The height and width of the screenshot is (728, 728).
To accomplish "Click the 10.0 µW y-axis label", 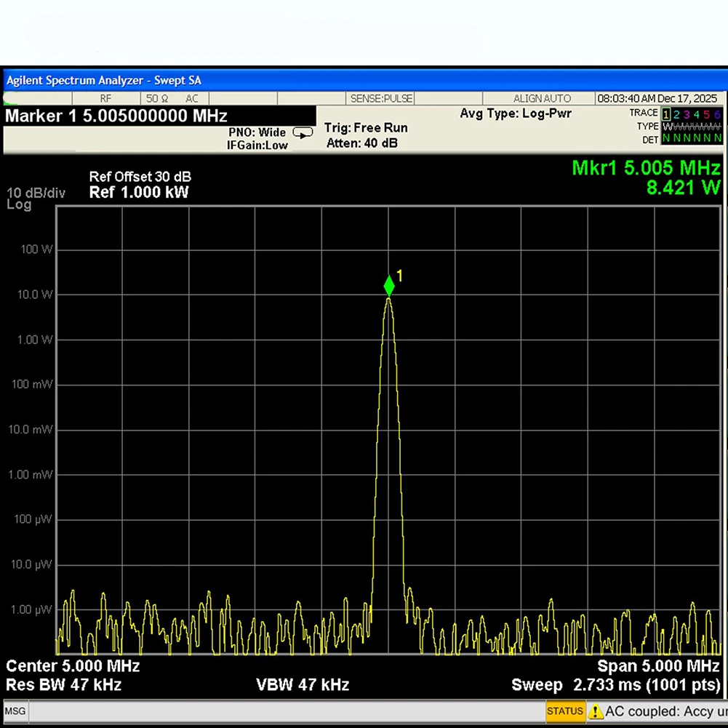I will (x=31, y=564).
